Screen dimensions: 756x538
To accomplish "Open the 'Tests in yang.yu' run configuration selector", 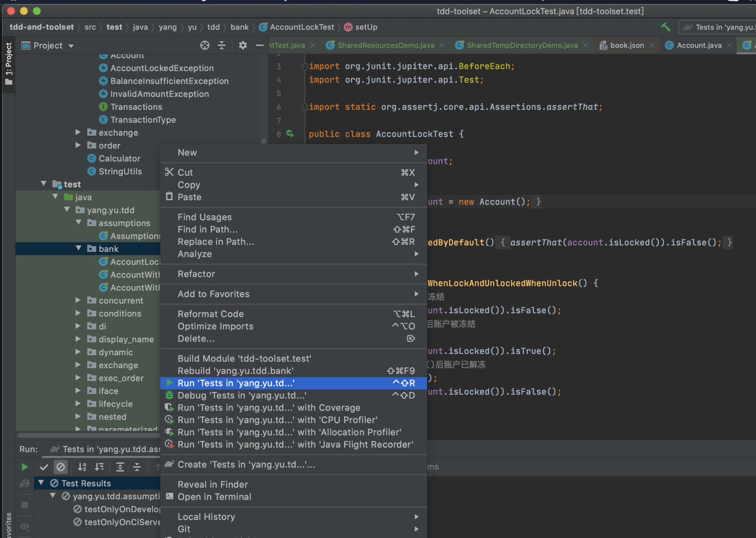I will [719, 27].
